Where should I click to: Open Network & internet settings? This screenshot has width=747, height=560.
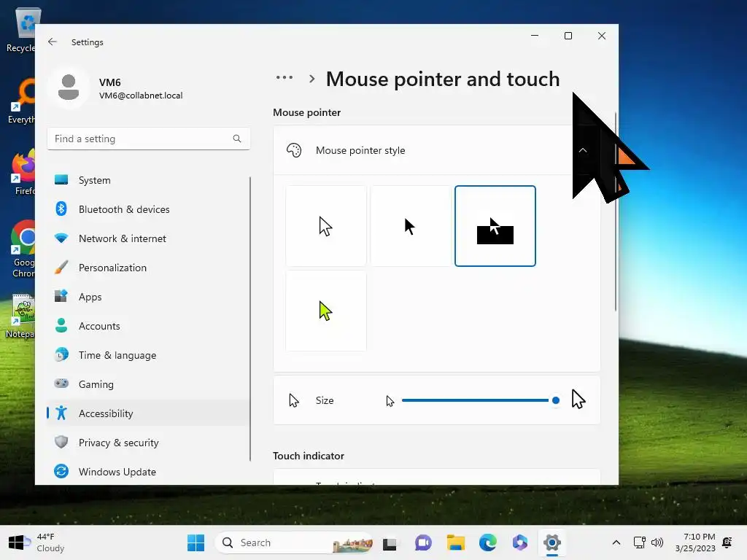[149, 238]
